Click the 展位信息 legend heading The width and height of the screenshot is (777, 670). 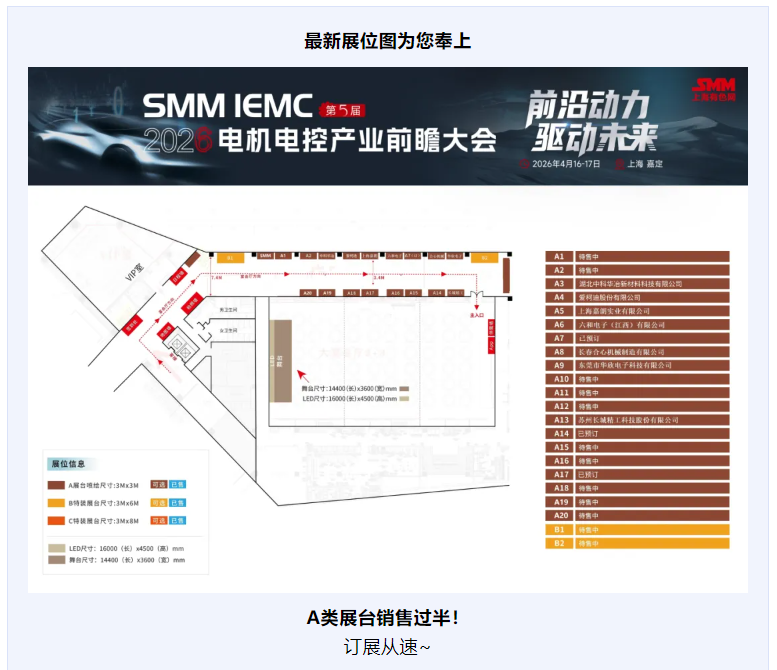[68, 464]
